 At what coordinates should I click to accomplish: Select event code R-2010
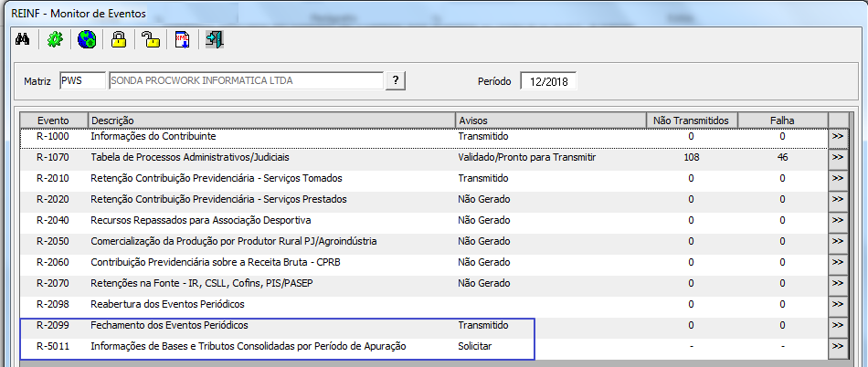pos(53,179)
